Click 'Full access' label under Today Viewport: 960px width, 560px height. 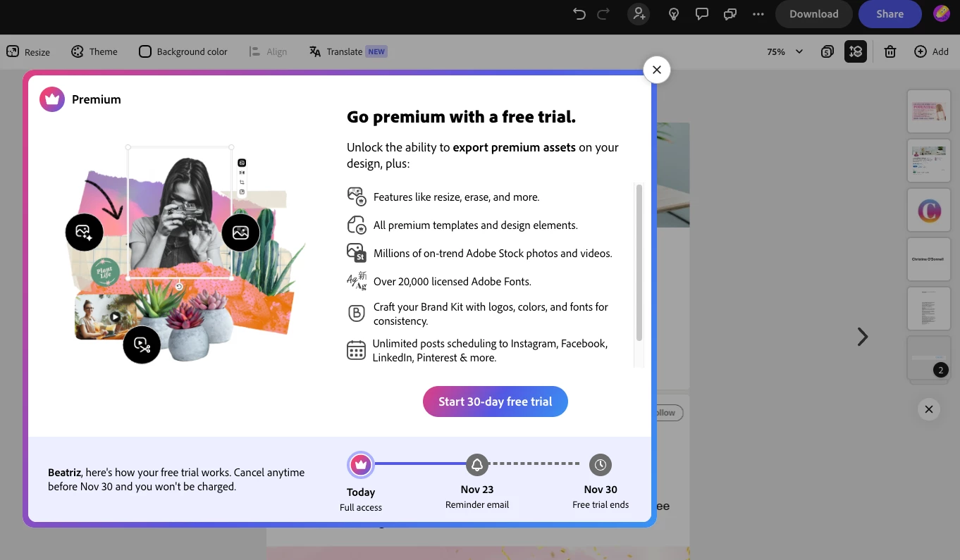pos(361,507)
